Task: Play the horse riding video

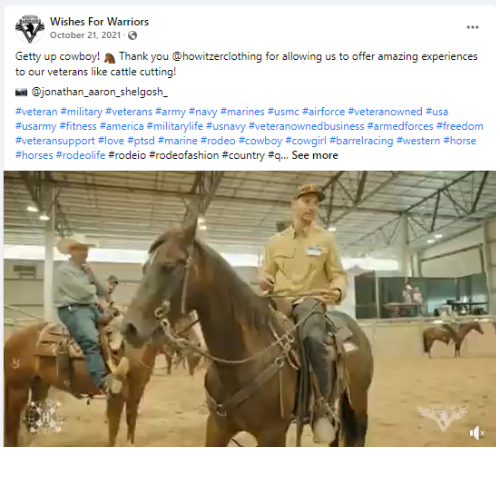Action: click(250, 309)
